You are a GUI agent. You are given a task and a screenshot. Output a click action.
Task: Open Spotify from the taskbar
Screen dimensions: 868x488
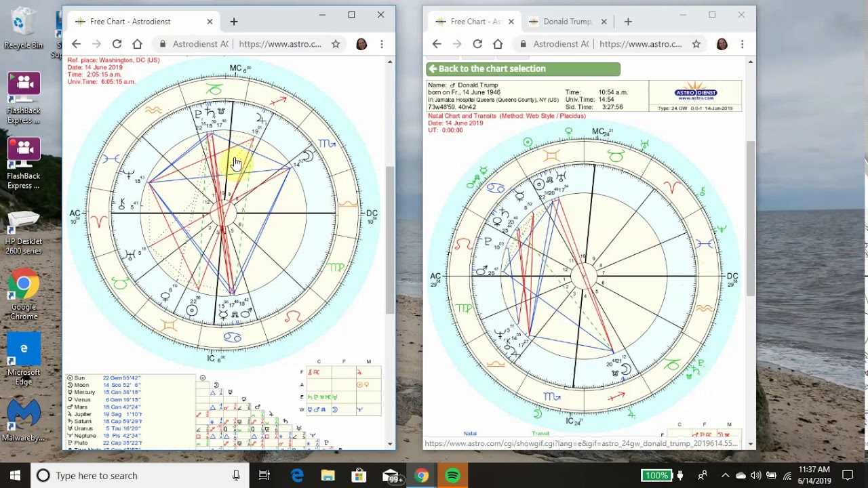(x=452, y=475)
